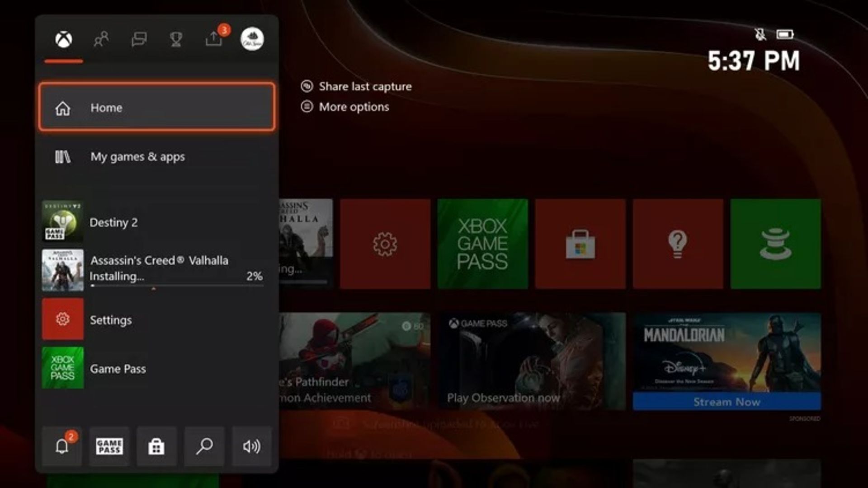Open the Microsoft Store dashboard tile
This screenshot has height=488, width=868.
coord(580,244)
